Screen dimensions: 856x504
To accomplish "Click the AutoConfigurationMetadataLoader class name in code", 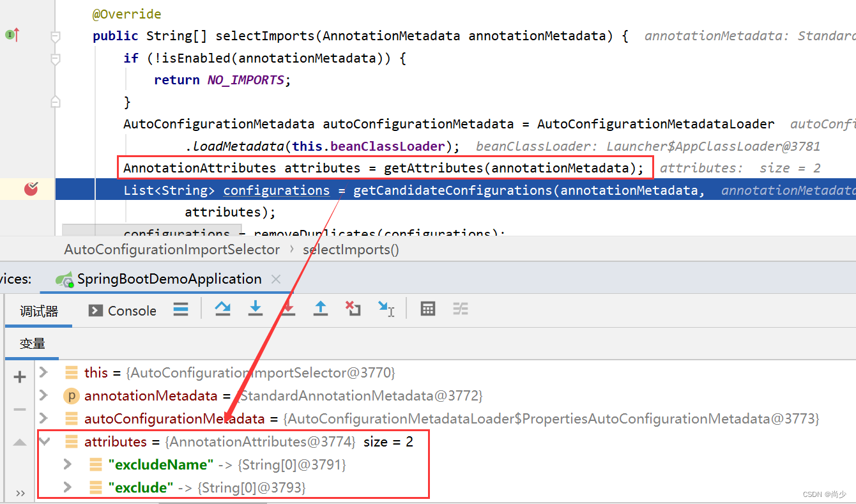I will tap(656, 124).
